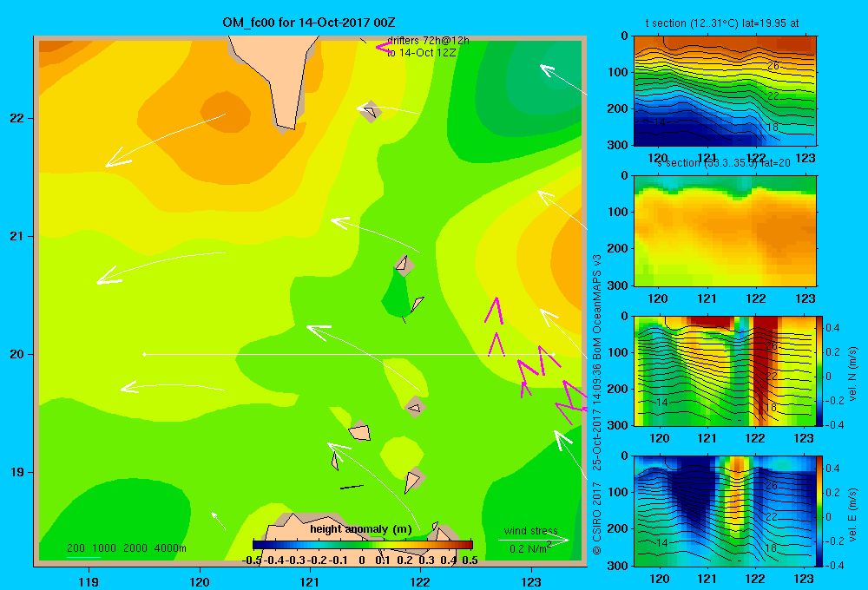Click the "to 14-Oct 12Z" label

pyautogui.click(x=421, y=53)
